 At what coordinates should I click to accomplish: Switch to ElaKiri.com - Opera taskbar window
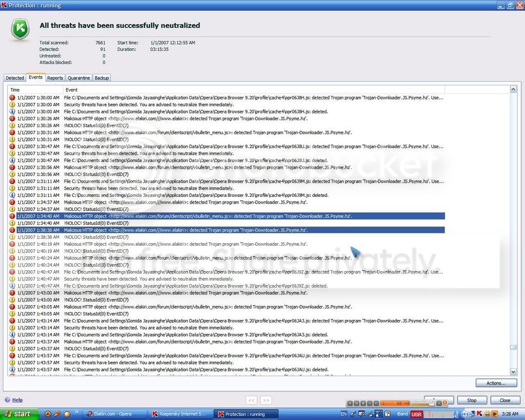[114, 414]
